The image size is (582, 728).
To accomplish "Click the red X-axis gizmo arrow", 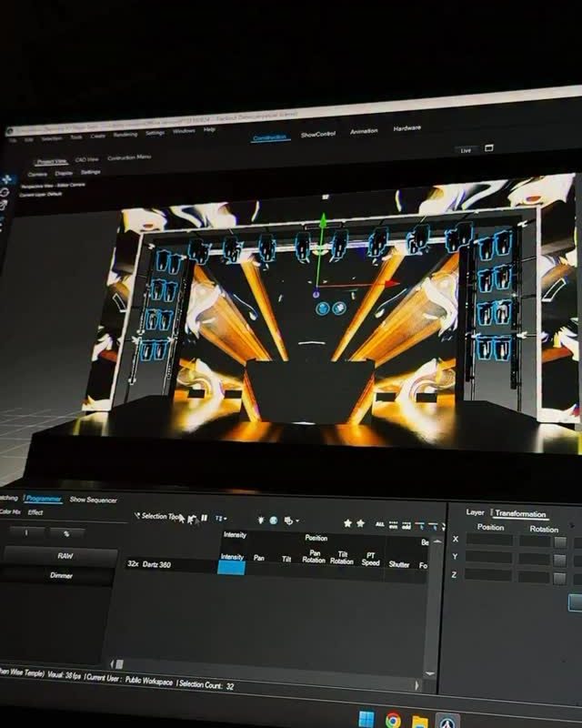I will 391,283.
